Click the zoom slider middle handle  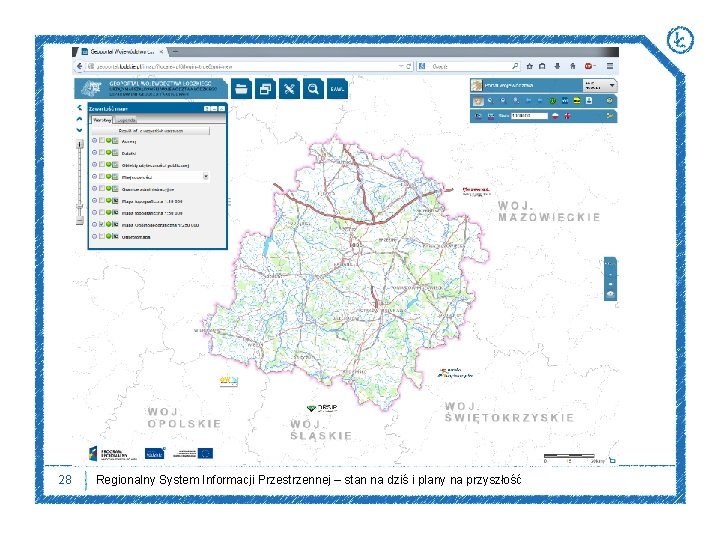(79, 208)
